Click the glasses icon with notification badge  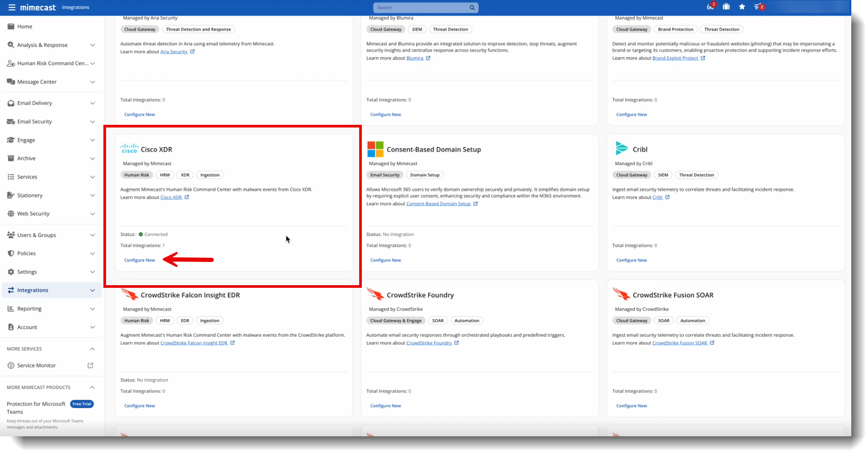[710, 7]
